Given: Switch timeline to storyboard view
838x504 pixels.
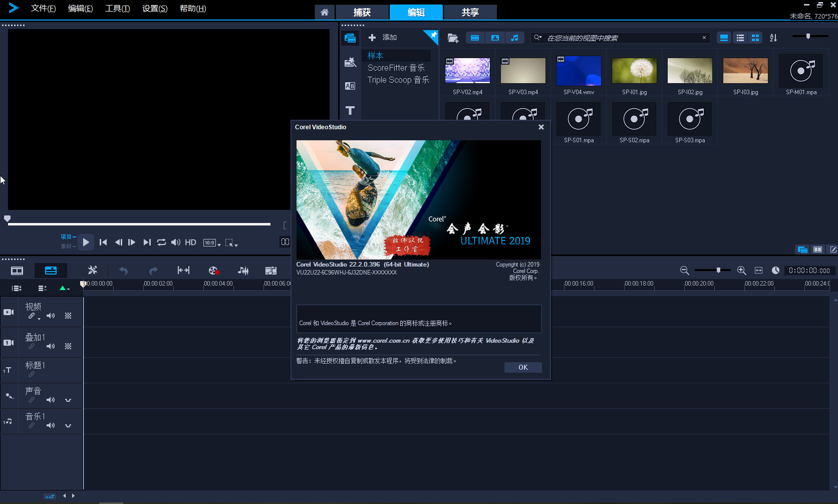Looking at the screenshot, I should (17, 271).
